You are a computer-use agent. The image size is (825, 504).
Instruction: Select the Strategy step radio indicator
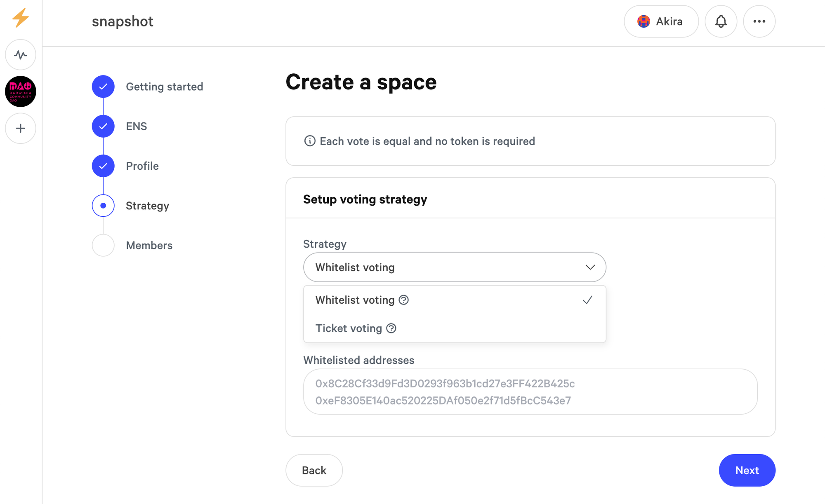tap(103, 205)
